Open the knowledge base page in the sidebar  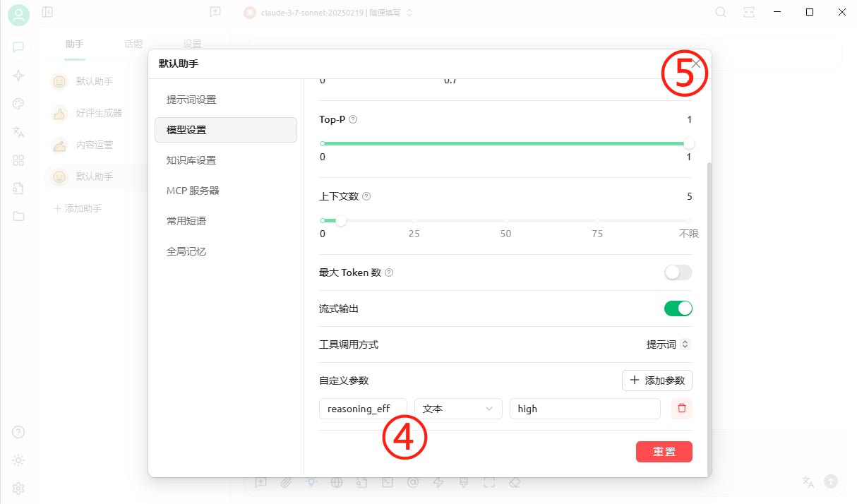[18, 188]
